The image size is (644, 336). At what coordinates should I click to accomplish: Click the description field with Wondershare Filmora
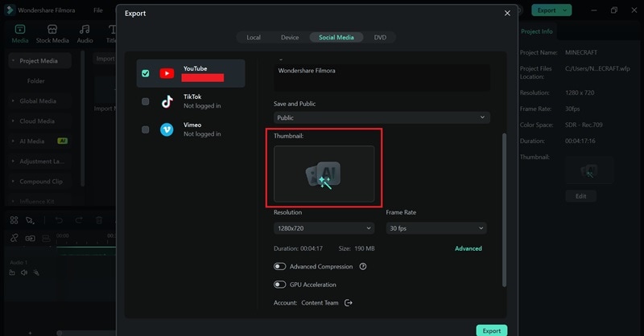382,77
